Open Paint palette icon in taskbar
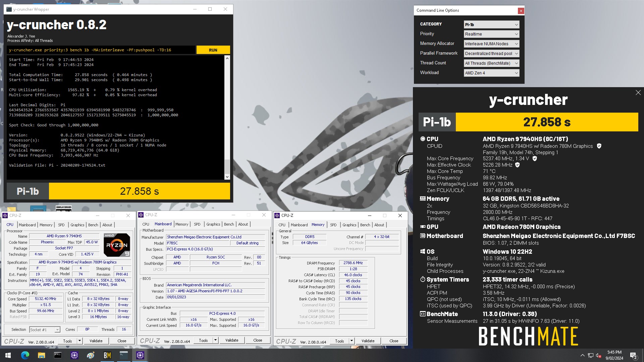644x362 pixels. (x=91, y=355)
